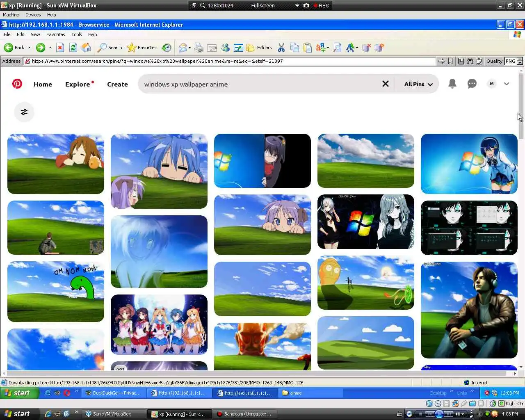Click the Full screen button in recorder bar
This screenshot has height=420, width=525.
(x=263, y=6)
